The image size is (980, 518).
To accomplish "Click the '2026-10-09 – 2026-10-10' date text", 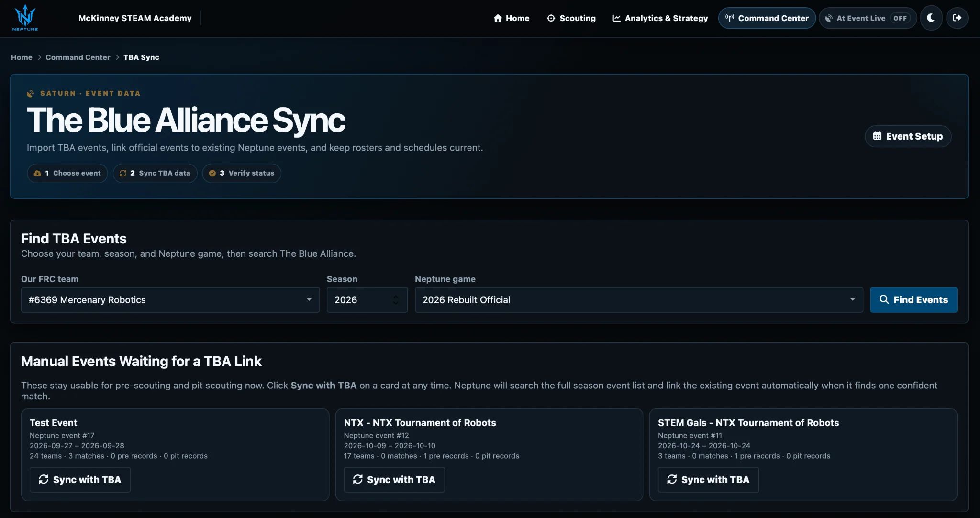I will pyautogui.click(x=390, y=445).
